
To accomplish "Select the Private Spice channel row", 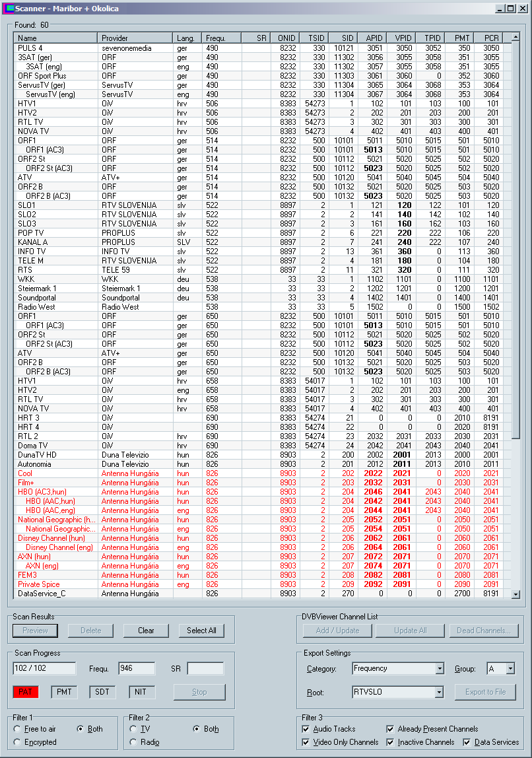I will [x=262, y=584].
